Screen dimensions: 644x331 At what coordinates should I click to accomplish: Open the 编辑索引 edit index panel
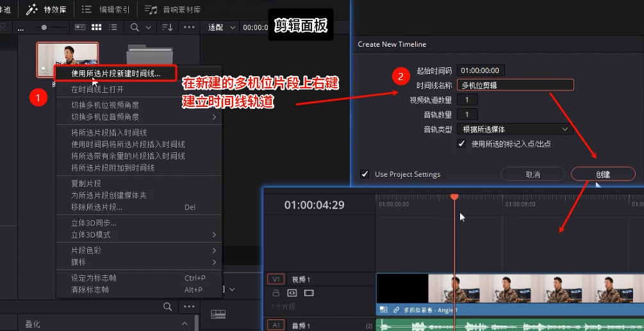106,10
